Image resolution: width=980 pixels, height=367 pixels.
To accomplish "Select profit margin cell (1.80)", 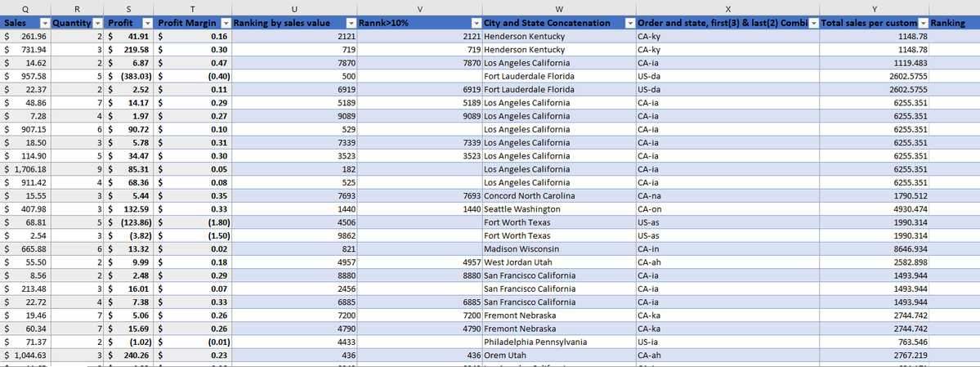I will [193, 222].
